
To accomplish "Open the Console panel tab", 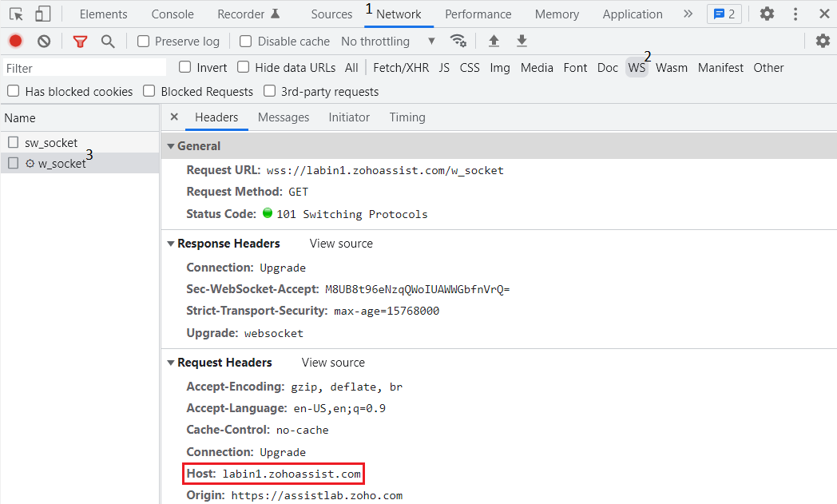I will 173,14.
